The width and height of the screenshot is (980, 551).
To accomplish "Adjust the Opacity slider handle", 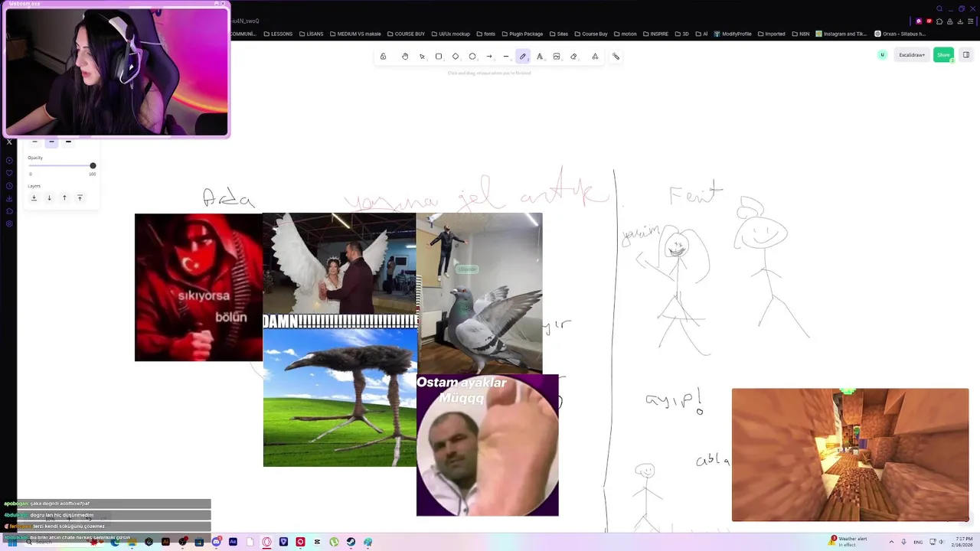I will click(93, 165).
